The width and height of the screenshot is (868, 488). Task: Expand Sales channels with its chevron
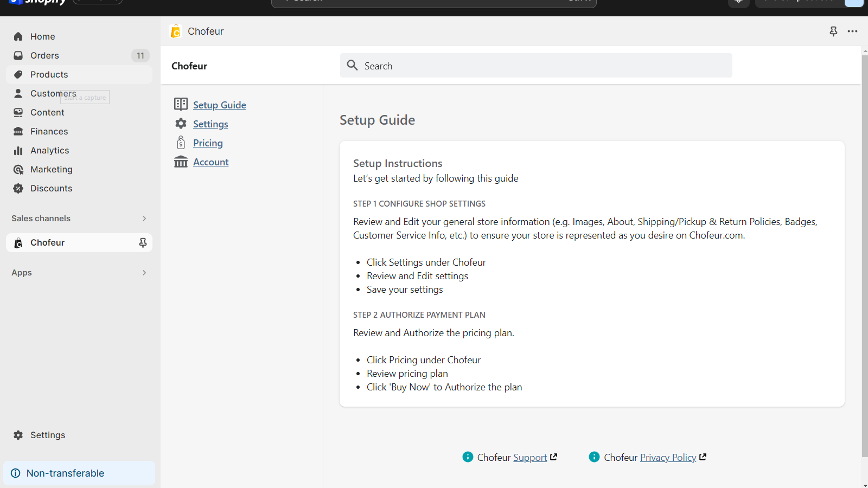point(144,219)
